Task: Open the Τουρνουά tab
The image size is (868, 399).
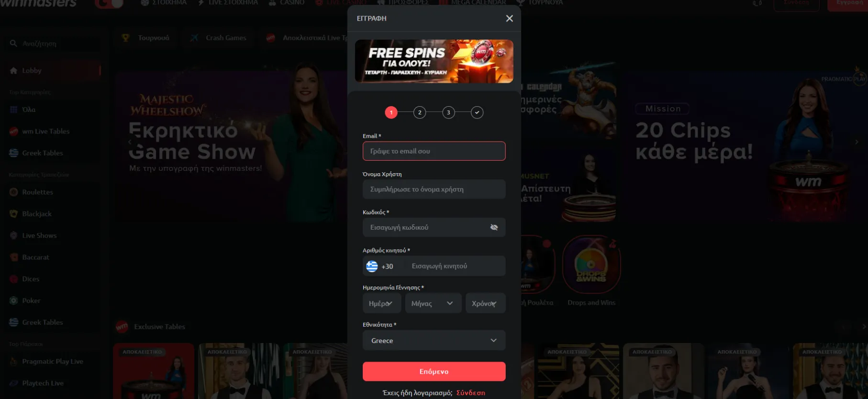Action: click(x=146, y=38)
